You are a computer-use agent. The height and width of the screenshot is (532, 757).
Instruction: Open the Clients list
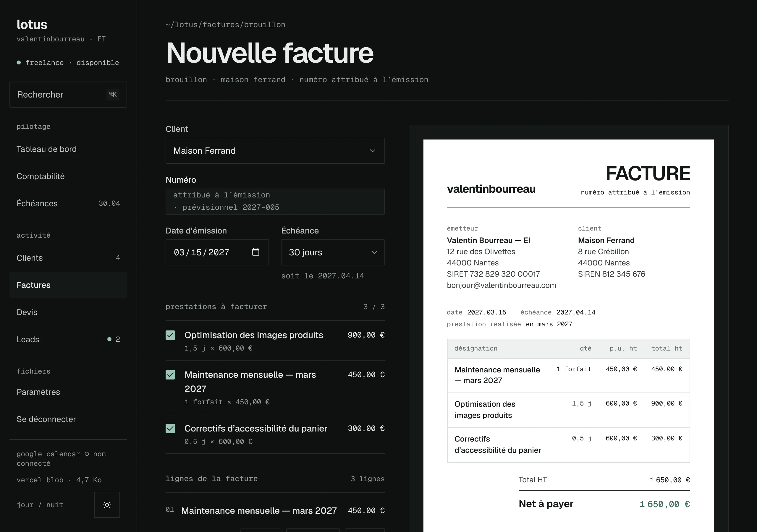pyautogui.click(x=68, y=258)
